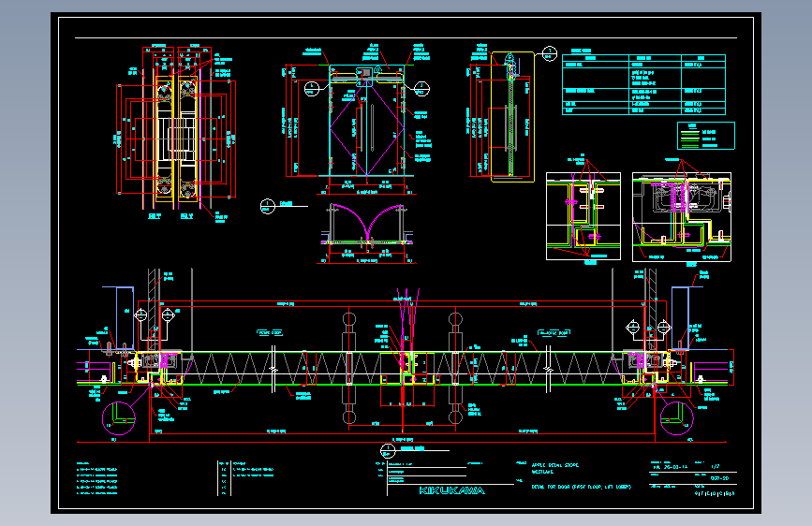
Task: Click the "DETAIL FOR DOOR" drawing title text
Action: tap(581, 487)
